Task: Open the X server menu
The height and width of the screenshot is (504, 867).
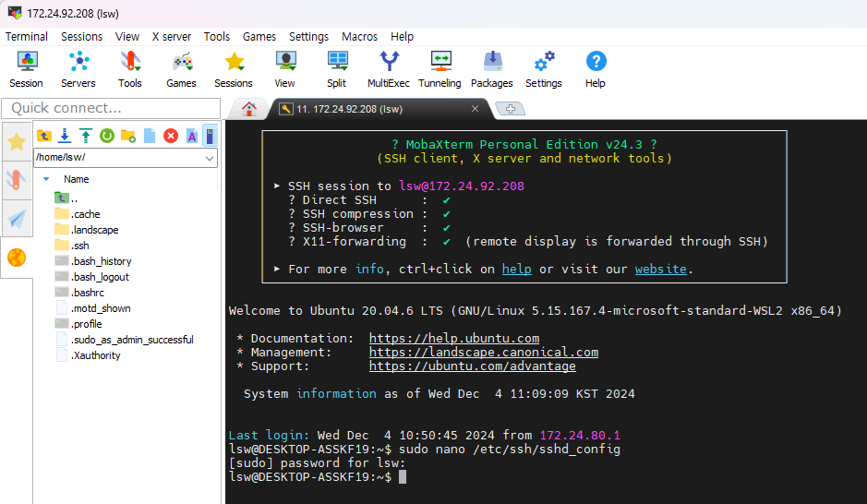Action: click(172, 37)
